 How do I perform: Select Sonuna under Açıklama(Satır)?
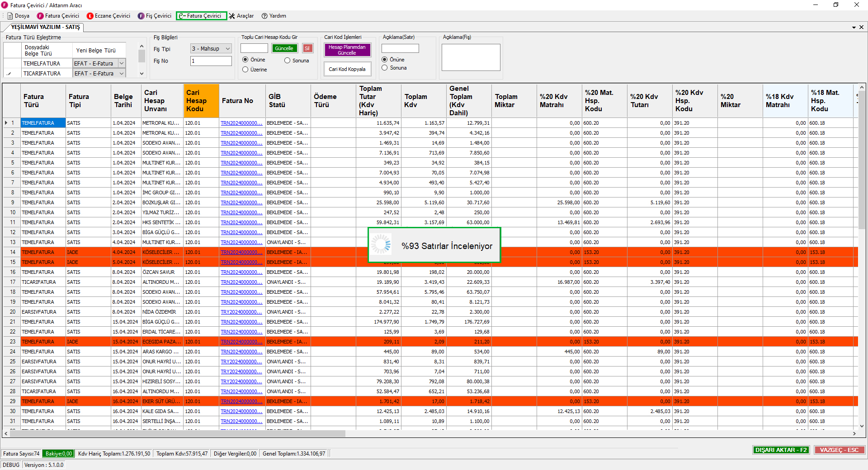click(385, 68)
